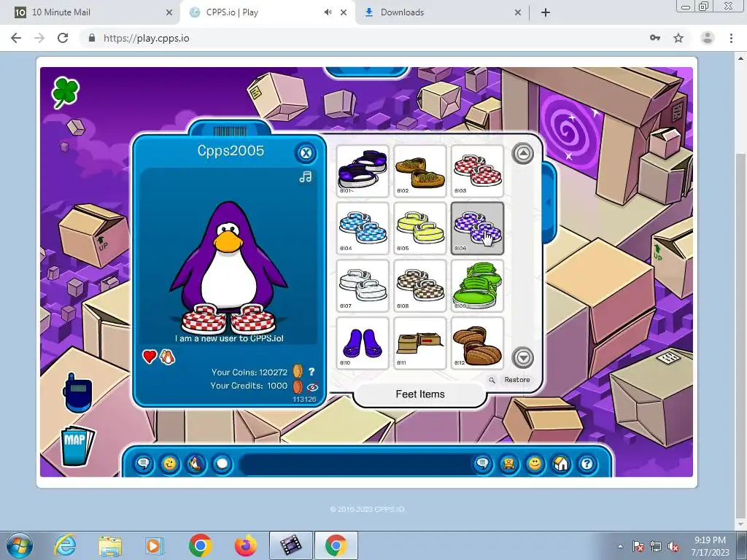This screenshot has width=747, height=560.
Task: Click into the chat message field
Action: [355, 464]
